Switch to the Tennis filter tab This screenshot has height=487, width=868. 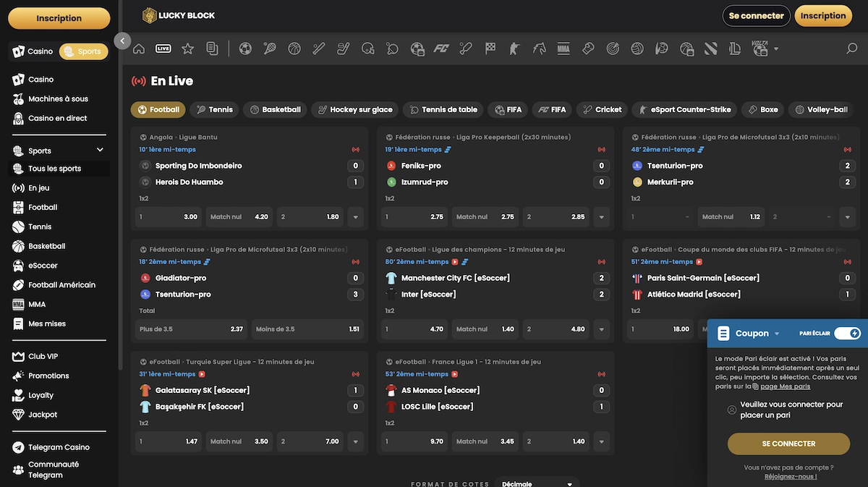214,109
